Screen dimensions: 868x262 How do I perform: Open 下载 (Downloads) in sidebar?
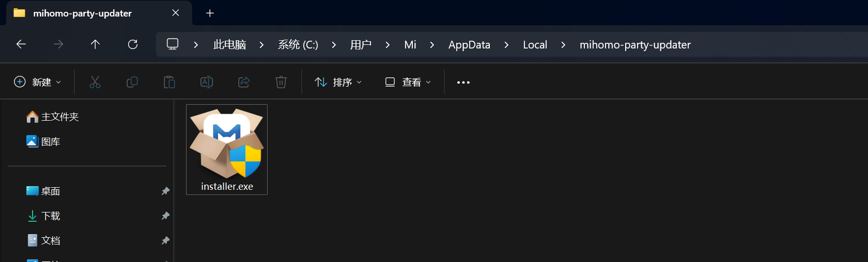(43, 216)
